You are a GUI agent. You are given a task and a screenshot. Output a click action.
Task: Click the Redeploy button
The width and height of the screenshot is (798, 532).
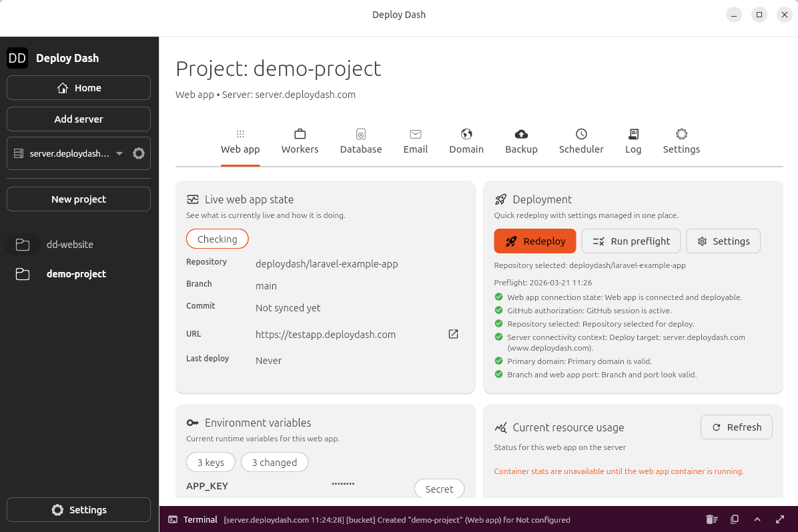coord(534,241)
